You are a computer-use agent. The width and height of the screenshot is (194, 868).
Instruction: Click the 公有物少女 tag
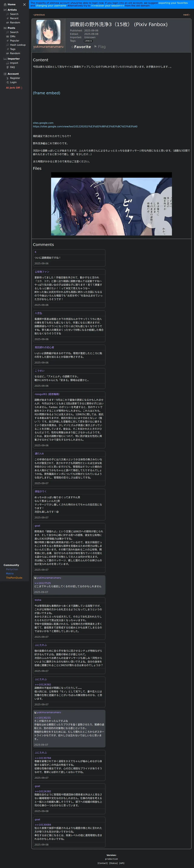click(x=88, y=41)
